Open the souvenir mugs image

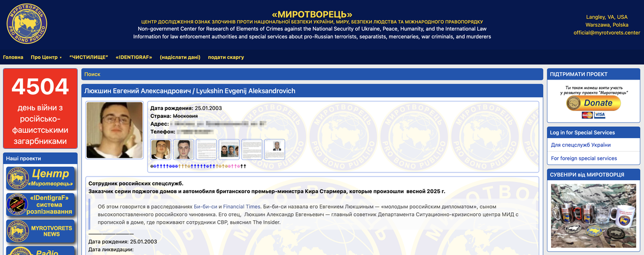click(x=593, y=217)
